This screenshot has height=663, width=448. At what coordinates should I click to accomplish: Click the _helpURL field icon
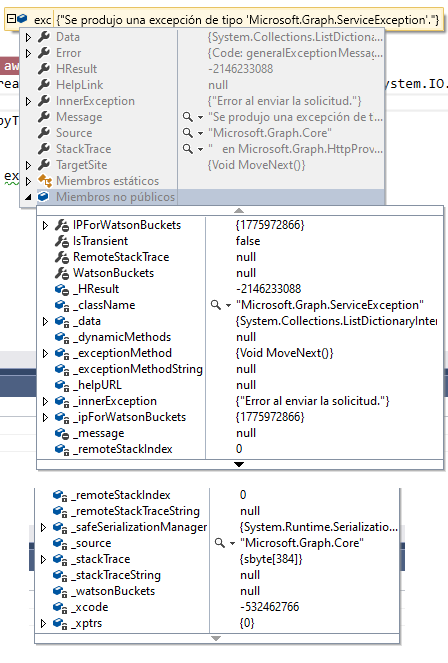62,386
